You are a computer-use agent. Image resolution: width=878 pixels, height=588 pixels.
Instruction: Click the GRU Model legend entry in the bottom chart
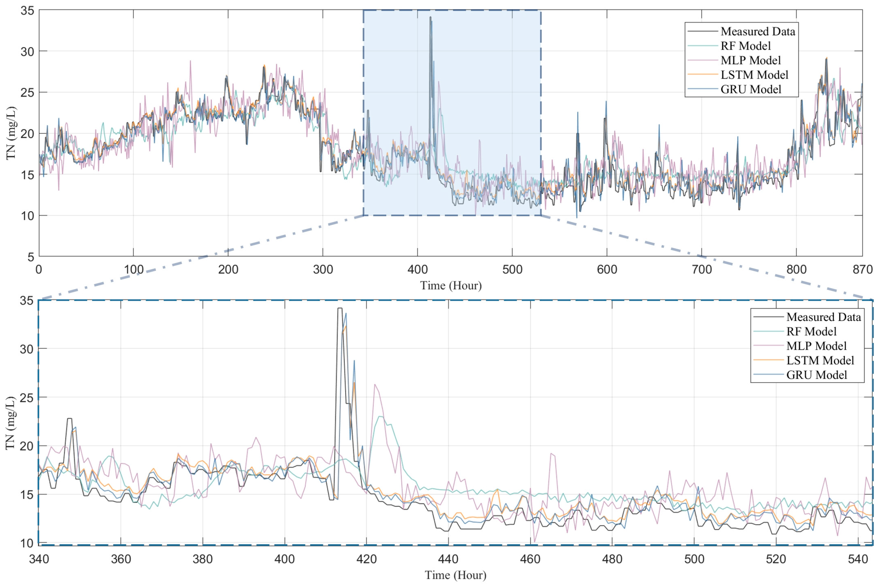tap(817, 375)
